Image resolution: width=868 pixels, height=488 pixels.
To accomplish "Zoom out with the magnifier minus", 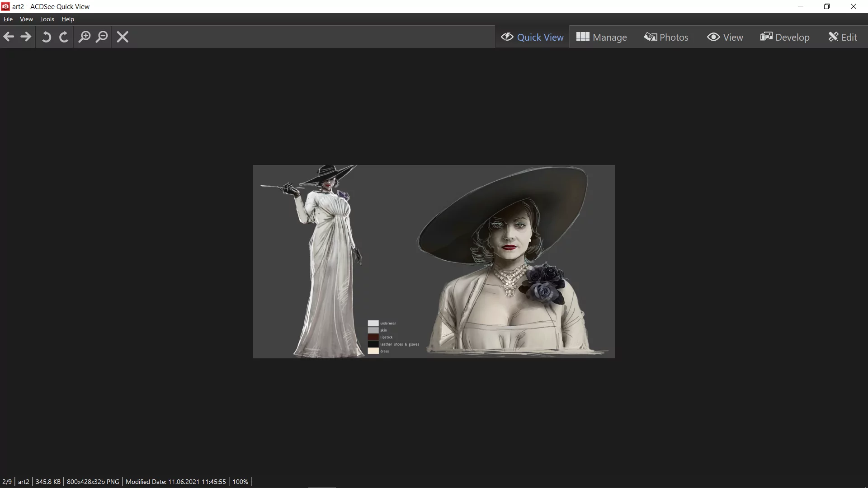I will click(x=102, y=37).
